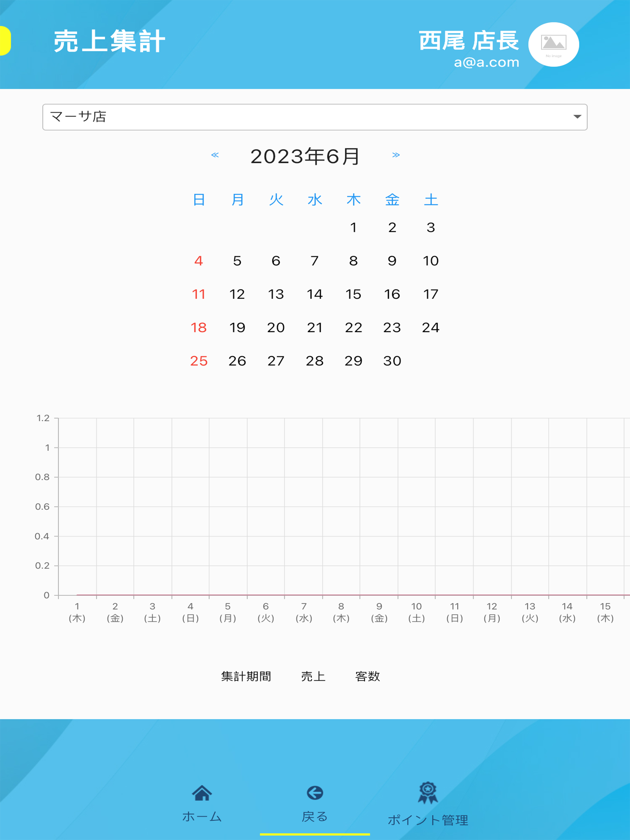This screenshot has height=840, width=630.
Task: Tap the 戻る back arrow icon
Action: tap(315, 793)
